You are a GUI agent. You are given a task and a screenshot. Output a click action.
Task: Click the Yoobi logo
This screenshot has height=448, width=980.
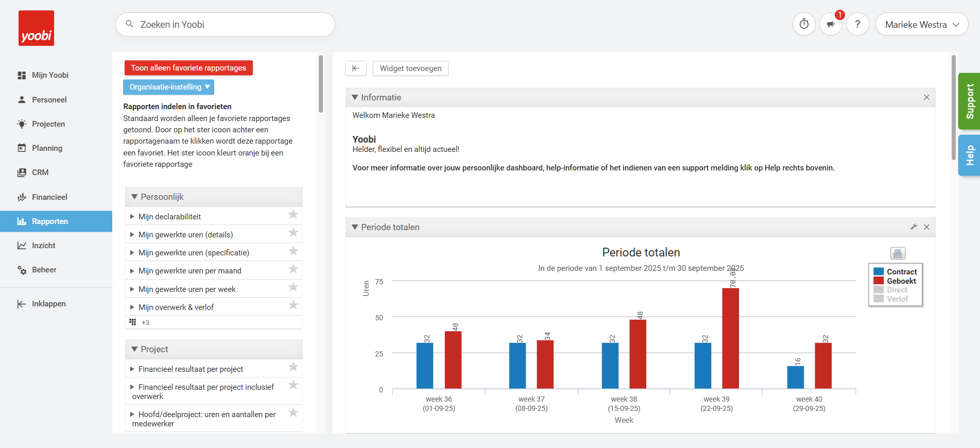(36, 28)
